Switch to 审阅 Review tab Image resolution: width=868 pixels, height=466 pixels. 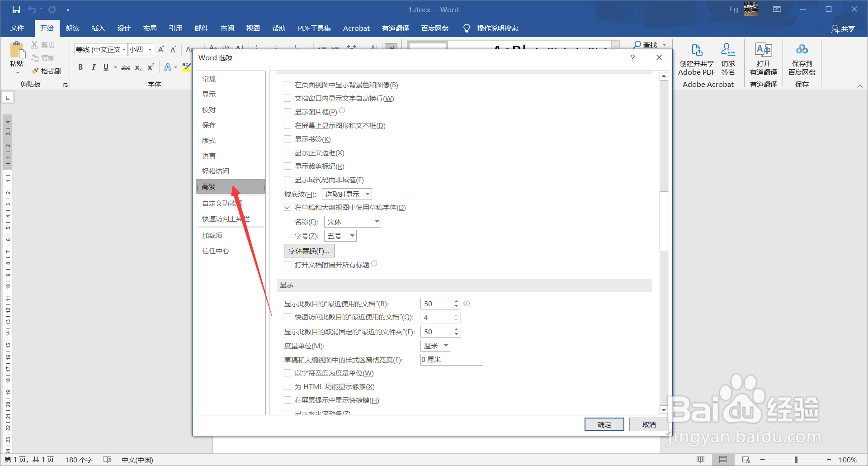pos(227,28)
